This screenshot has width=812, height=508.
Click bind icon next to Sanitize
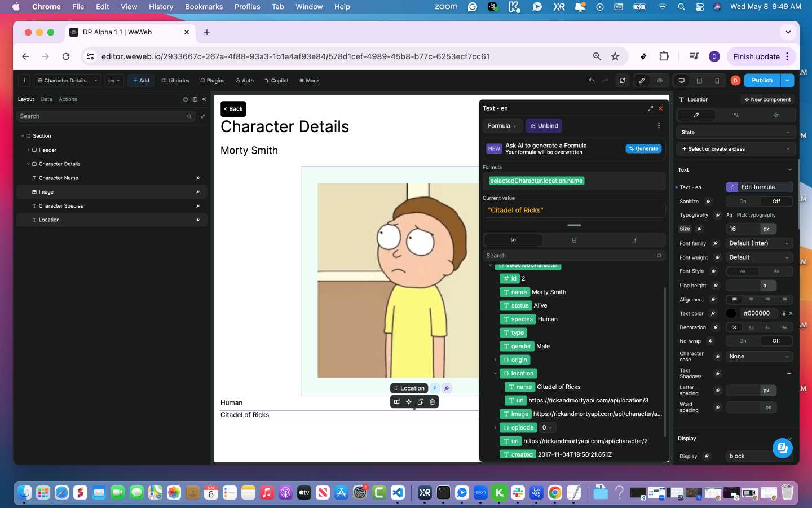tap(708, 202)
